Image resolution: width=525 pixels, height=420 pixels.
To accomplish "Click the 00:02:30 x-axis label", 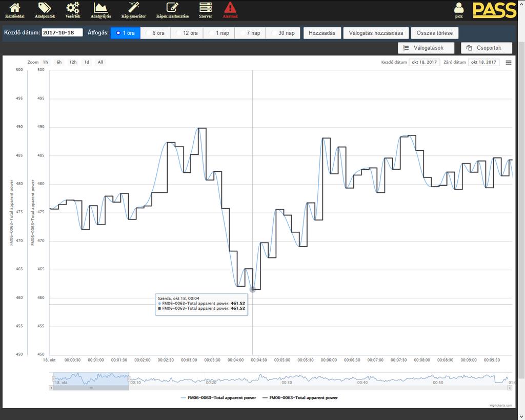I will click(166, 360).
